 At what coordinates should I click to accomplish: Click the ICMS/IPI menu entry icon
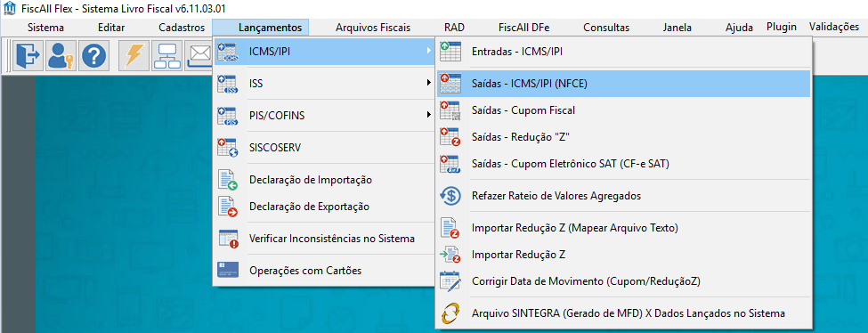[x=228, y=52]
